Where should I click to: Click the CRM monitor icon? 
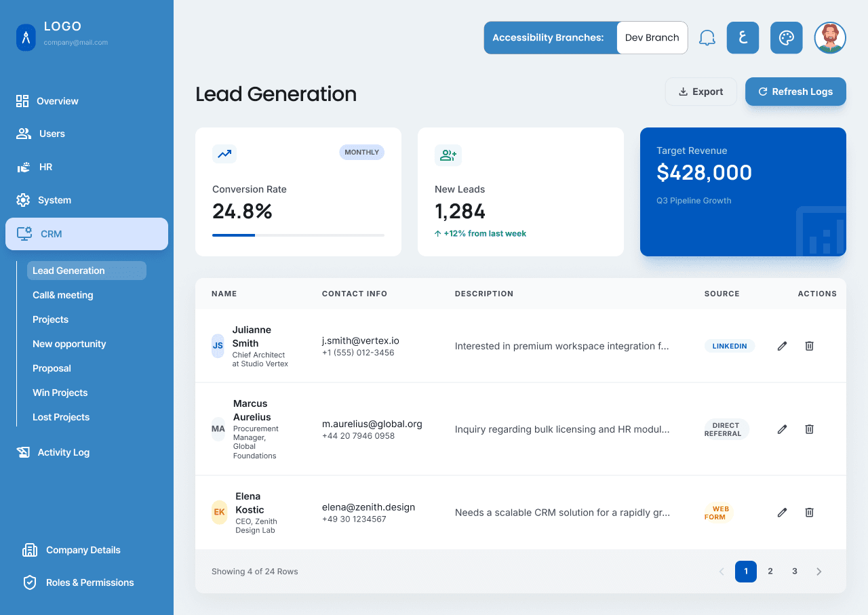point(24,234)
